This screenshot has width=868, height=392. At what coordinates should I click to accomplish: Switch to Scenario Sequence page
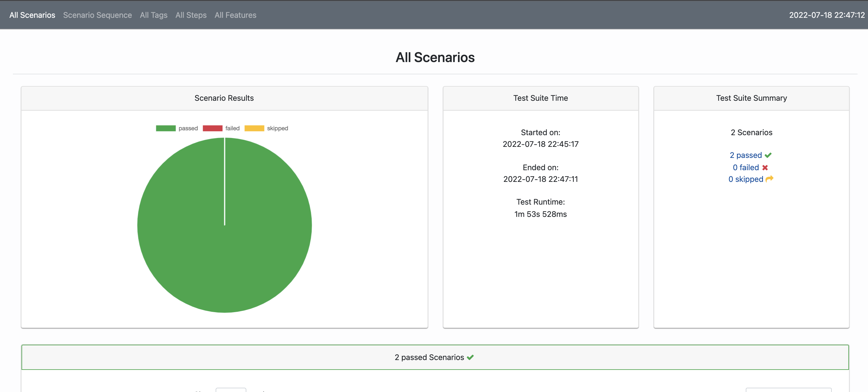(x=97, y=15)
